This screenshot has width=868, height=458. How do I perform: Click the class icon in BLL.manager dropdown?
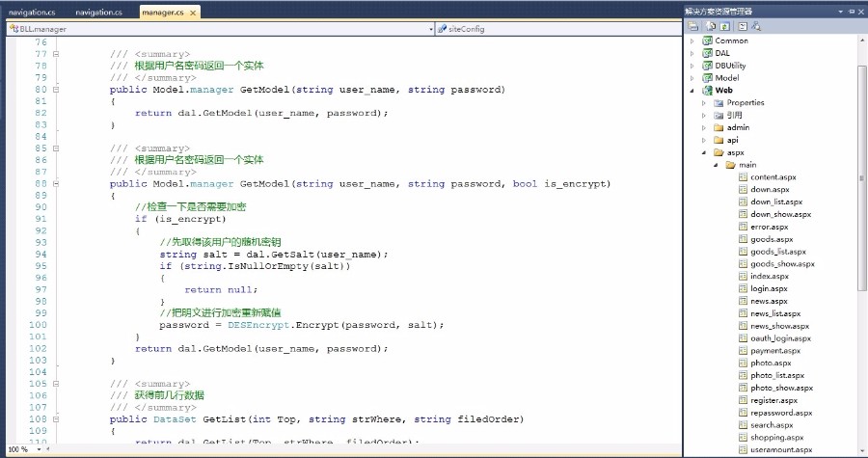(14, 29)
